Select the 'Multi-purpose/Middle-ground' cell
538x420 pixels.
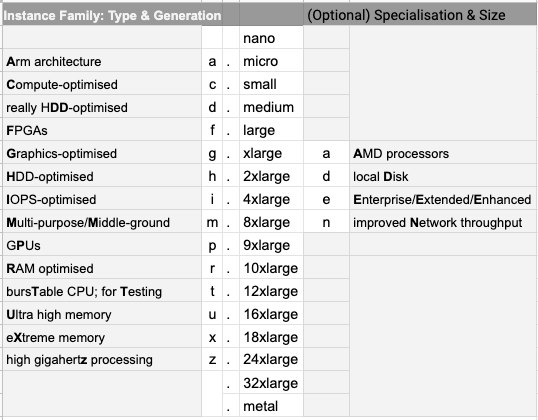(102, 222)
